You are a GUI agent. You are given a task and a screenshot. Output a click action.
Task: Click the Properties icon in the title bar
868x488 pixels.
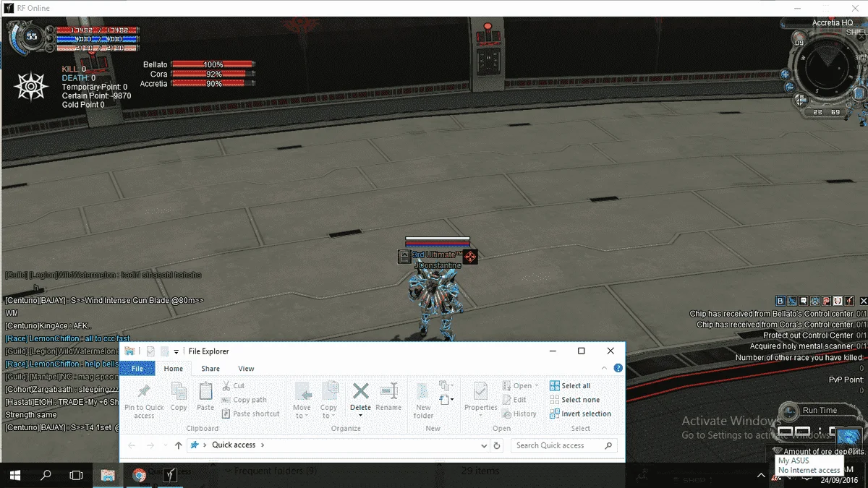click(x=150, y=351)
